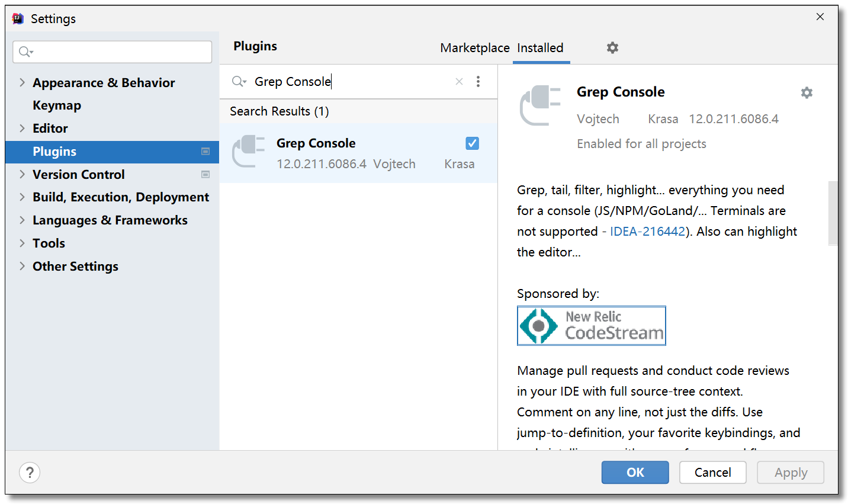Select Tools in settings tree

coord(49,243)
